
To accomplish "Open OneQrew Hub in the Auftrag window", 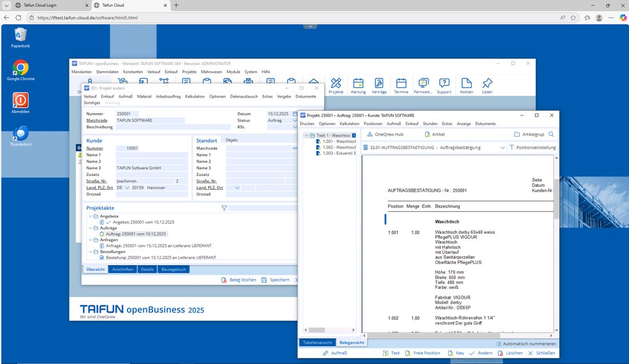I will click(385, 134).
